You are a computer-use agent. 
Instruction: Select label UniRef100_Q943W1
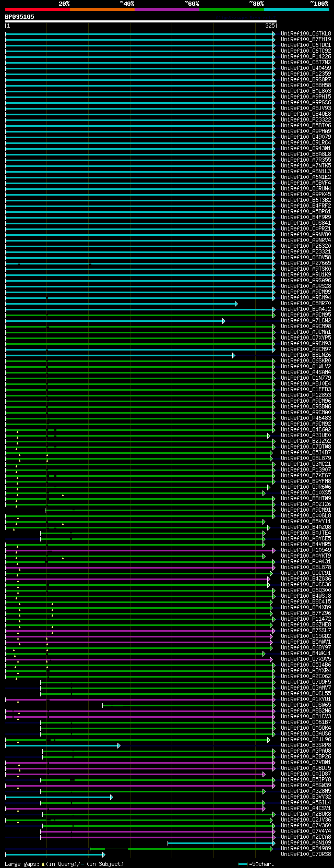[306, 148]
